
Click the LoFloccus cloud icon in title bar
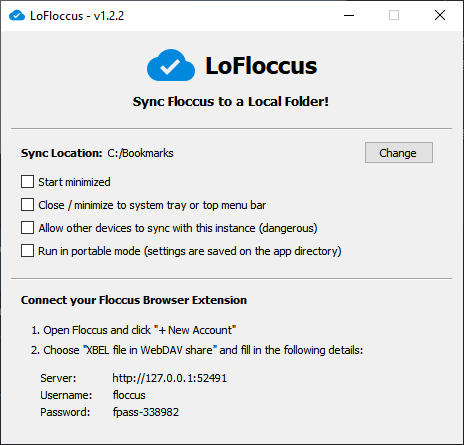17,15
